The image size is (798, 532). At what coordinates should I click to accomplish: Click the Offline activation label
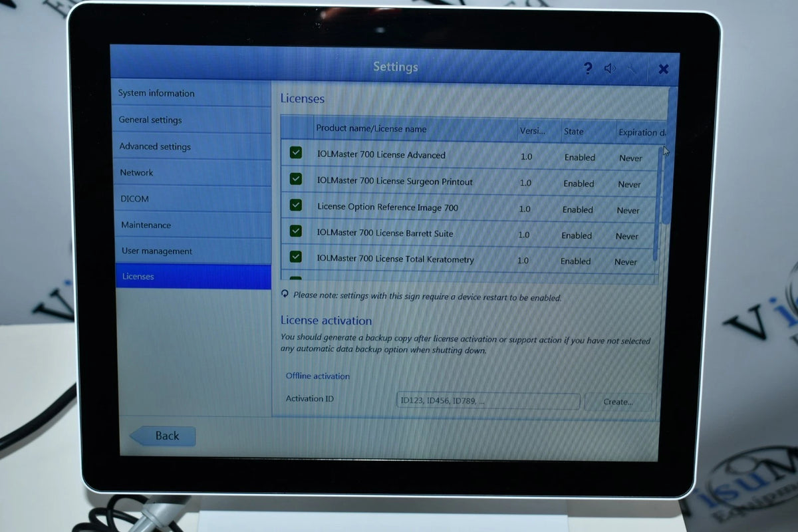coord(318,376)
